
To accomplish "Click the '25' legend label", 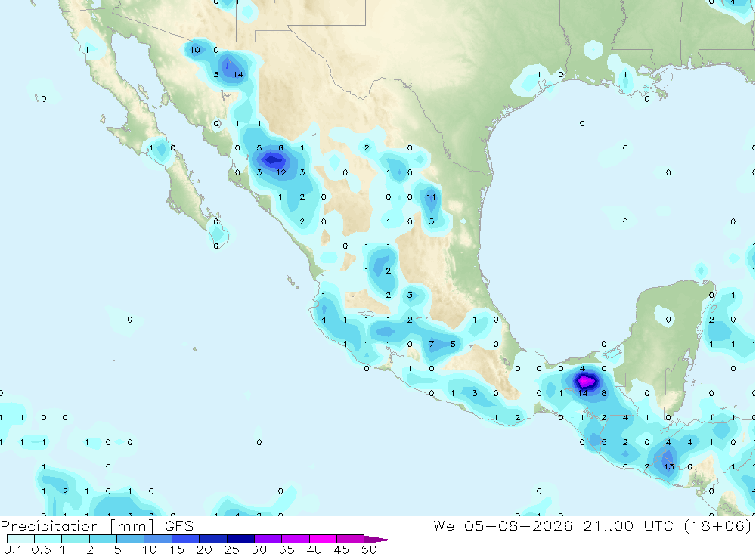I will click(231, 549).
